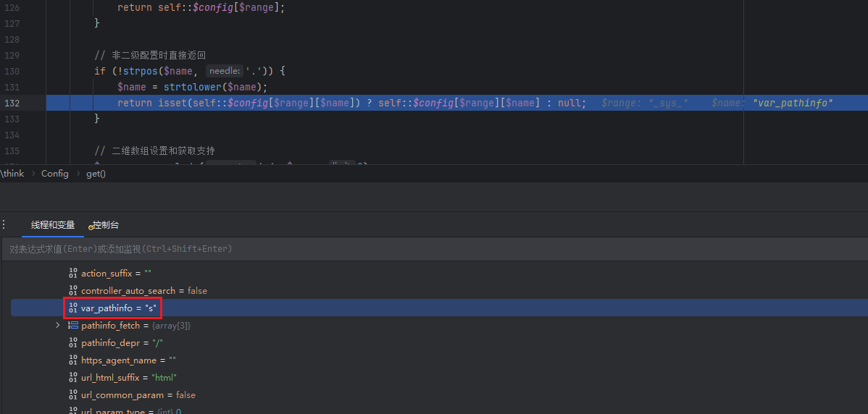Select the url_html_suffix variable row
The image size is (868, 414).
tap(440, 378)
